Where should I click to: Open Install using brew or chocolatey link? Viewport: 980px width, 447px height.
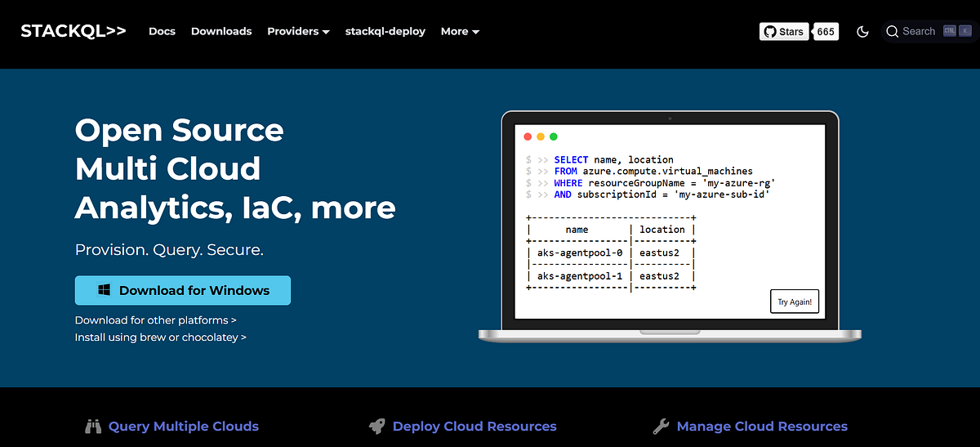click(x=161, y=337)
